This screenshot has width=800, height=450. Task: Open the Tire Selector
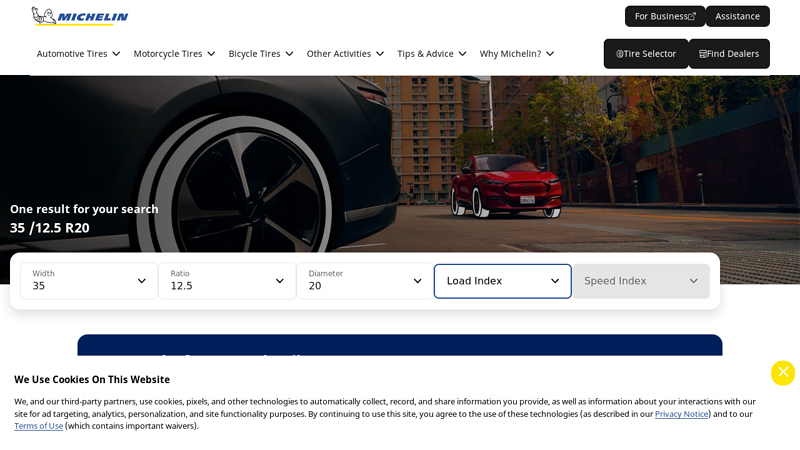[x=646, y=54]
